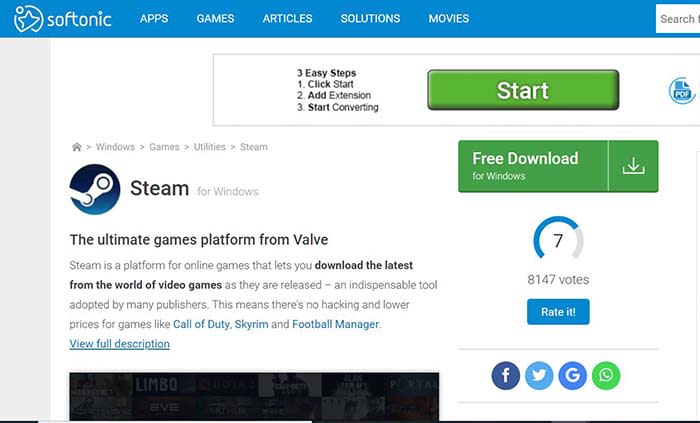Share on Google icon
The image size is (700, 423).
[572, 376]
